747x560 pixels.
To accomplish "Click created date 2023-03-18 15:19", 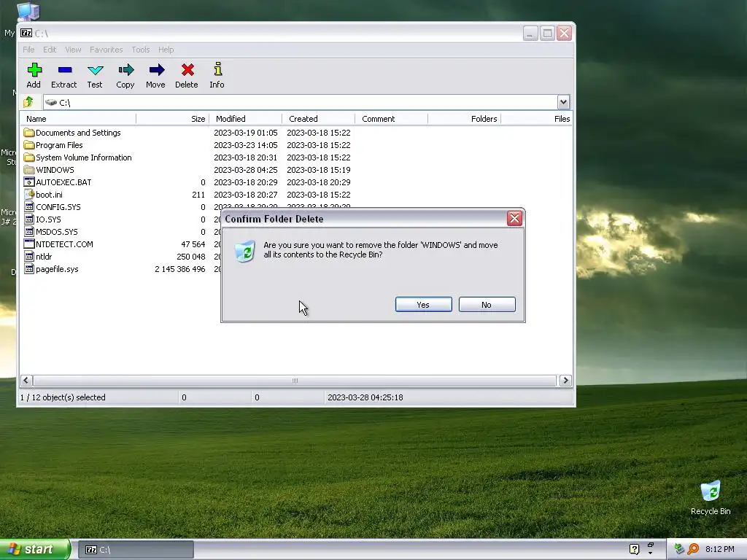I will pyautogui.click(x=319, y=170).
